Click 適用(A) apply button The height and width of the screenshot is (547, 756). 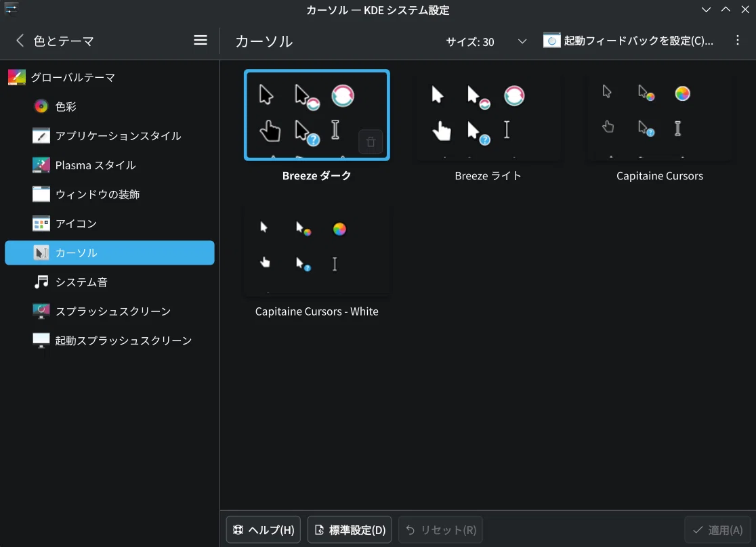[x=717, y=529]
